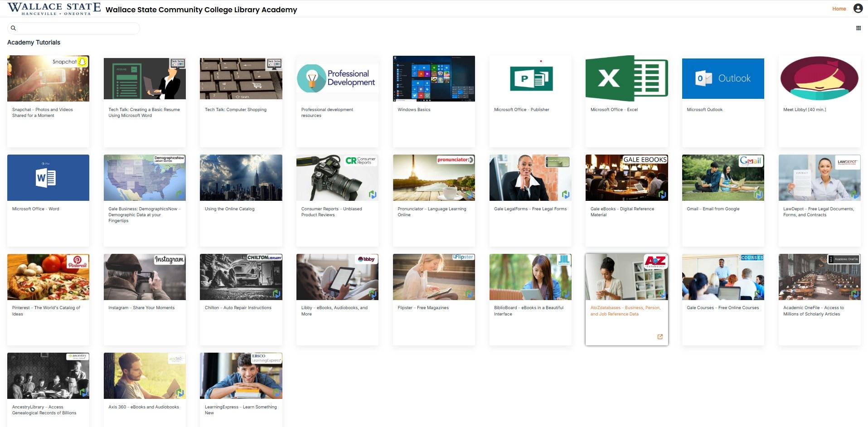Click 'Gale LegalForms – Free Legal Forms' text
The image size is (868, 427).
pos(530,209)
